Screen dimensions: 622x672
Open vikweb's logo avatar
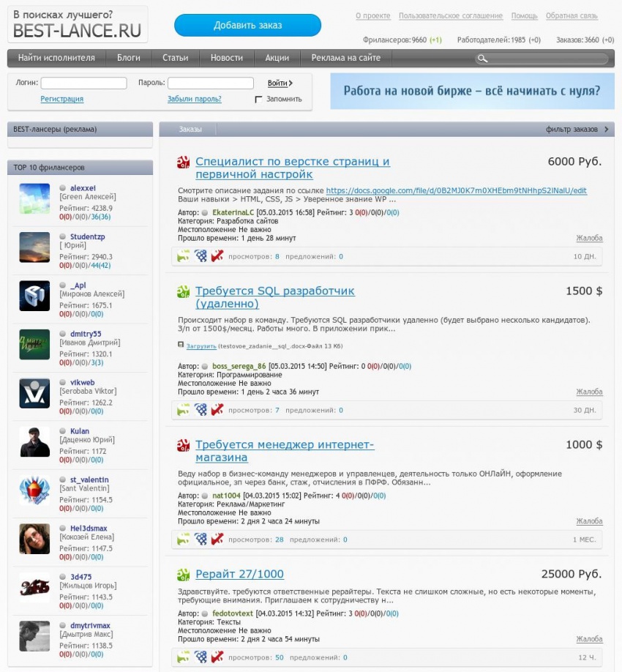pyautogui.click(x=34, y=393)
